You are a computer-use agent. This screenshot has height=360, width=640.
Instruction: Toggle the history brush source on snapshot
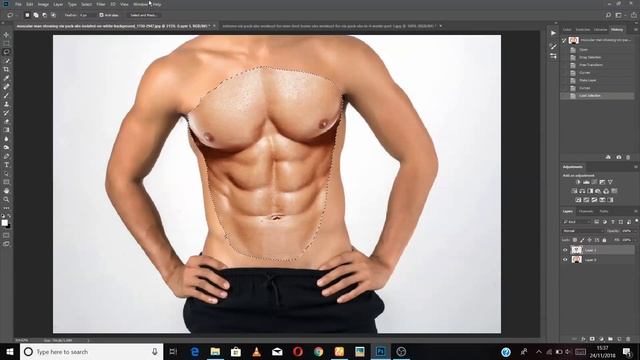[564, 40]
